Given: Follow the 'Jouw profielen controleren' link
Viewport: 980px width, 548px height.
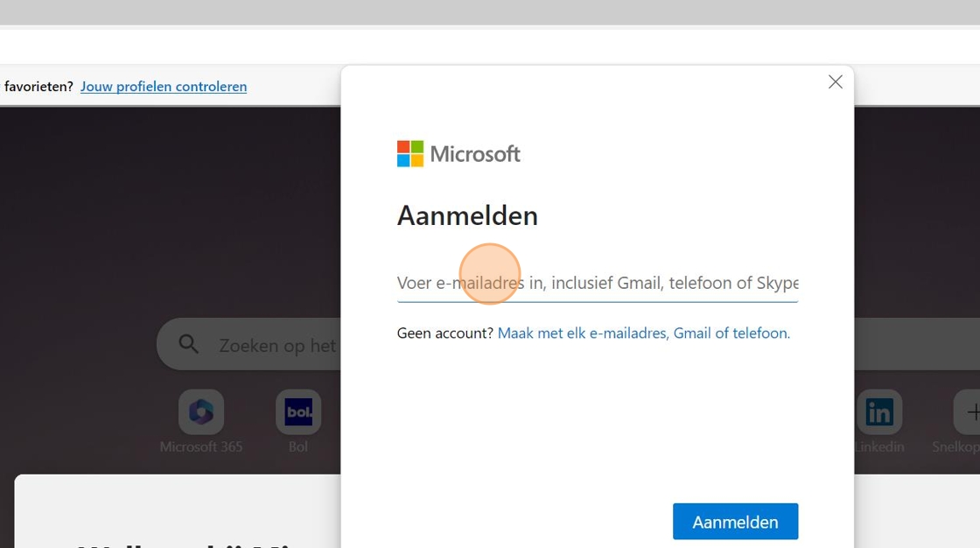Looking at the screenshot, I should (x=164, y=86).
